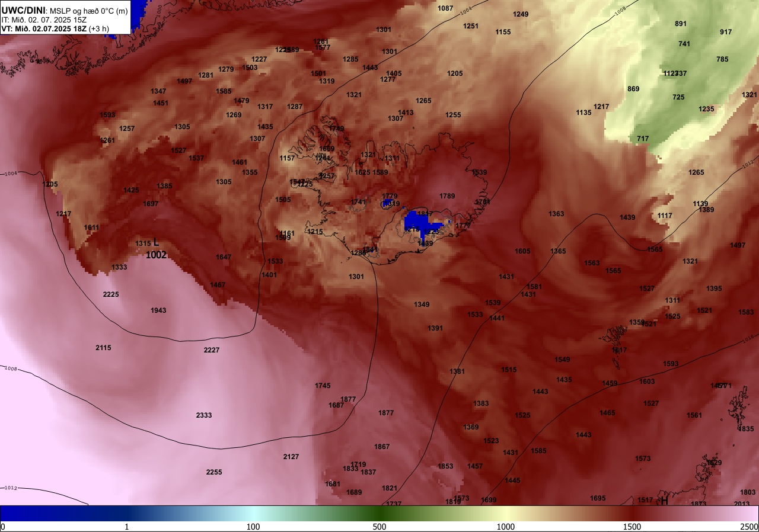Click the 1500 label on the color scale
759x532 pixels.
(632, 527)
